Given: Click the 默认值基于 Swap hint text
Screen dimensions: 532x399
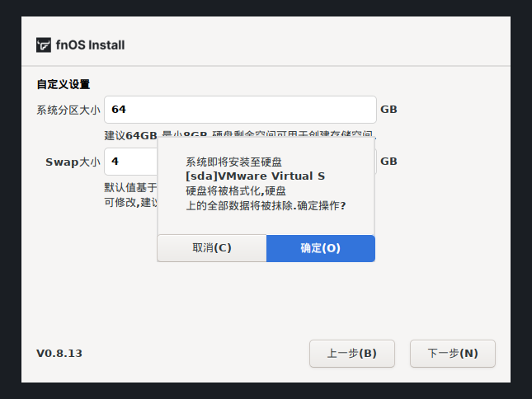Looking at the screenshot, I should click(x=130, y=188).
